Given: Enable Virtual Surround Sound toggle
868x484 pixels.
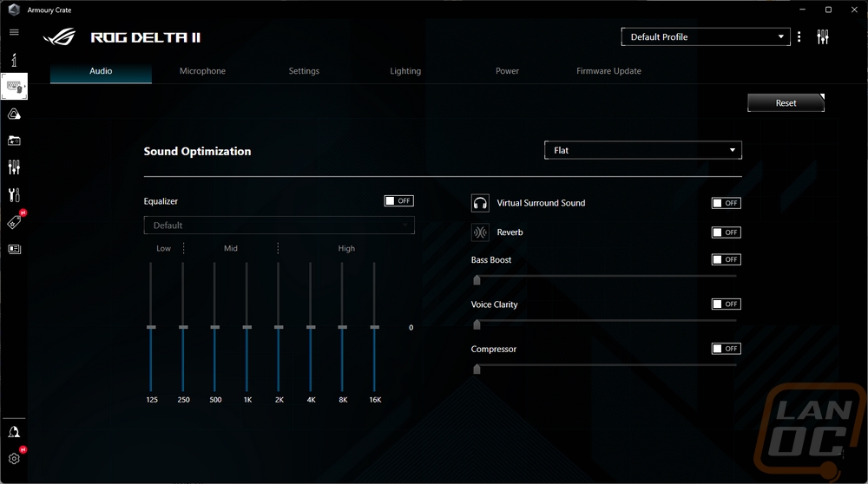Looking at the screenshot, I should [x=726, y=203].
